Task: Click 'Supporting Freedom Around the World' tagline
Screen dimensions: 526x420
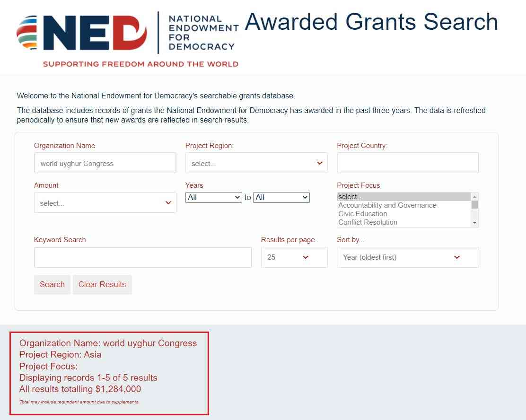Action: (x=140, y=64)
